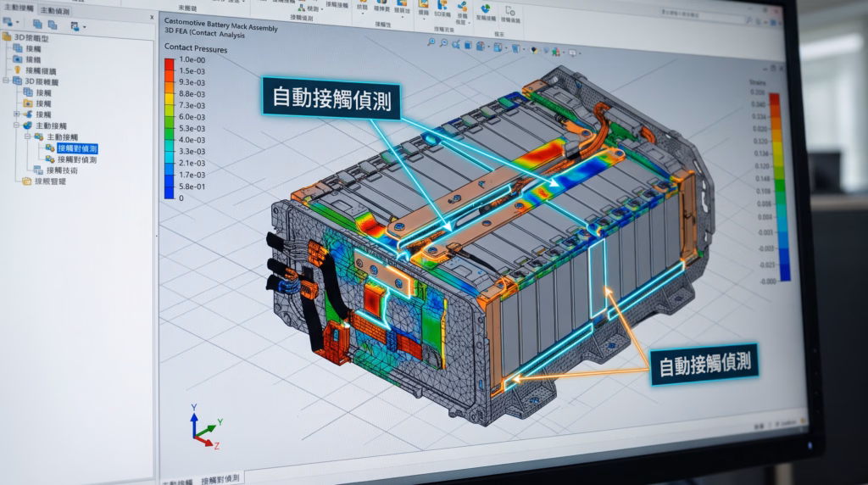This screenshot has width=868, height=485.
Task: Select the 接觸技術 tree item
Action: 62,170
